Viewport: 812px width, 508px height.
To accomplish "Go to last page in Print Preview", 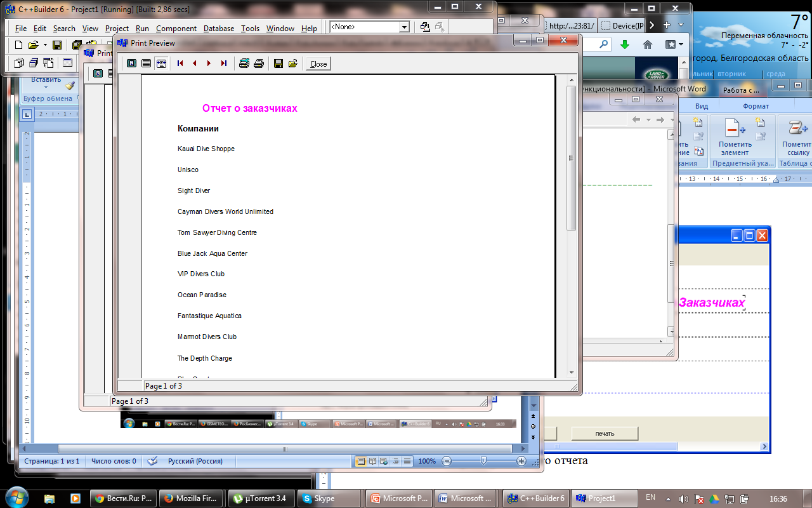I will click(223, 63).
